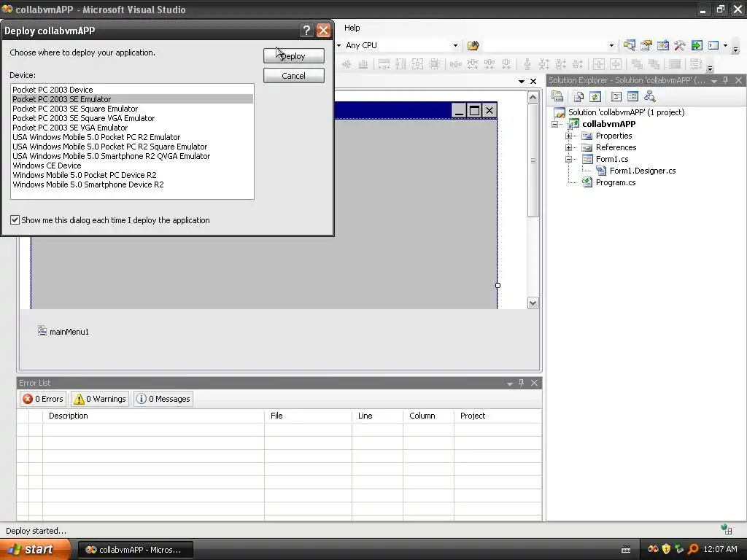The height and width of the screenshot is (560, 747).
Task: Click the View Class Diagram icon
Action: 649,97
